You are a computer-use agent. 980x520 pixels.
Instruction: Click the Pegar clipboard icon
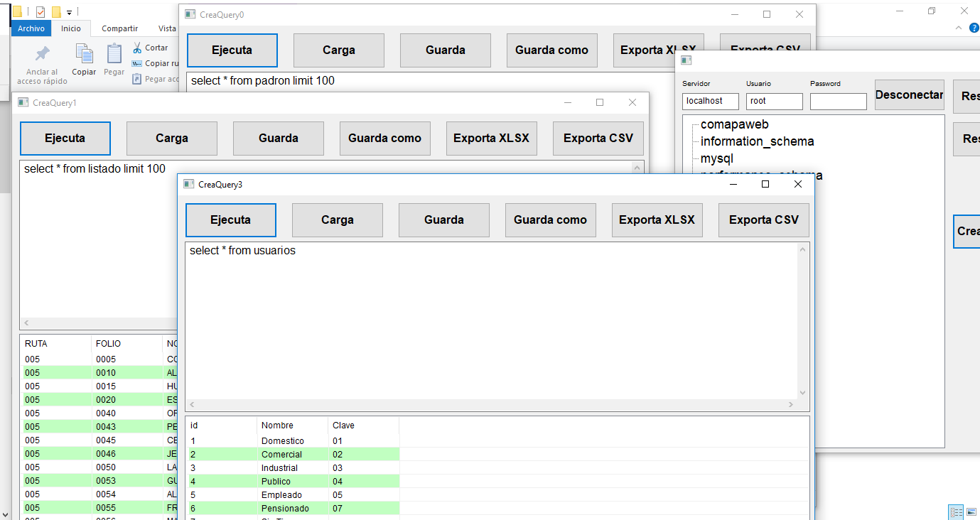[114, 55]
